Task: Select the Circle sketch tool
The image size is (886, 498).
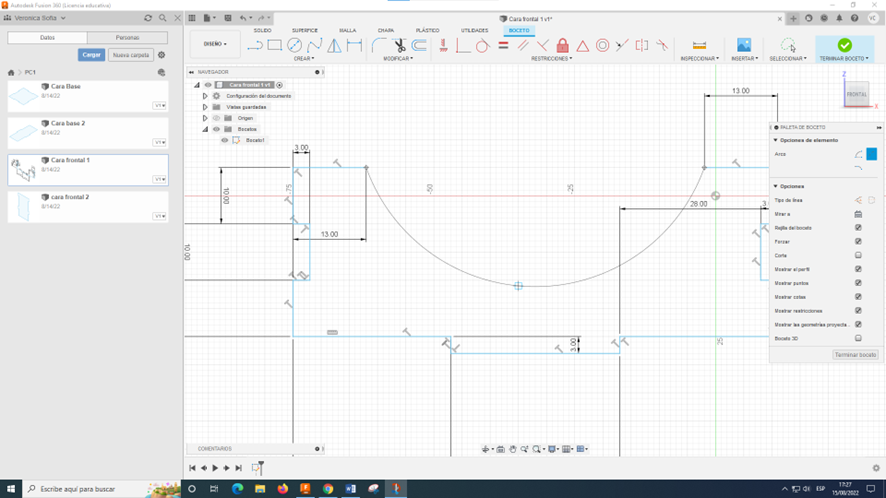Action: point(294,45)
